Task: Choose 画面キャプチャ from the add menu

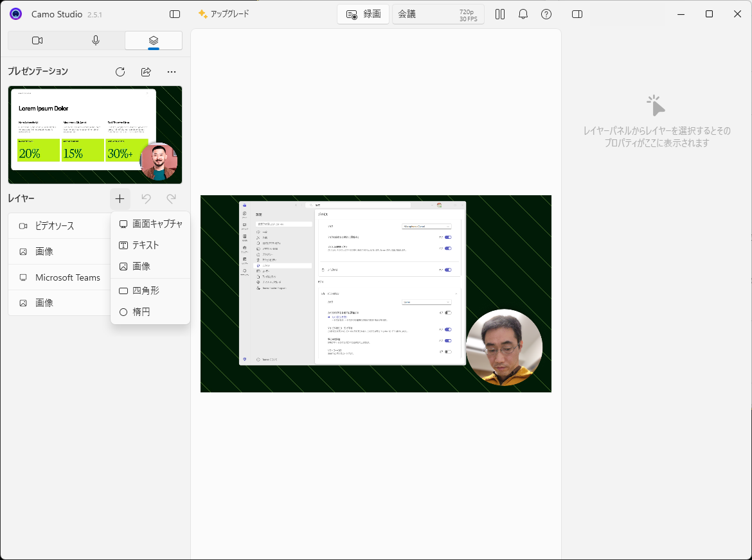Action: coord(150,223)
